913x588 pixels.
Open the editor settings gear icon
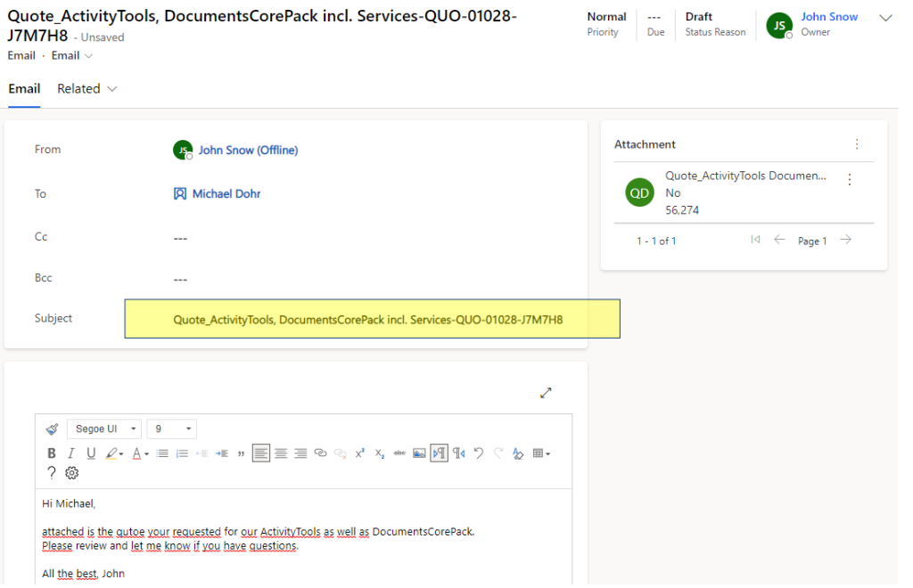[x=71, y=472]
